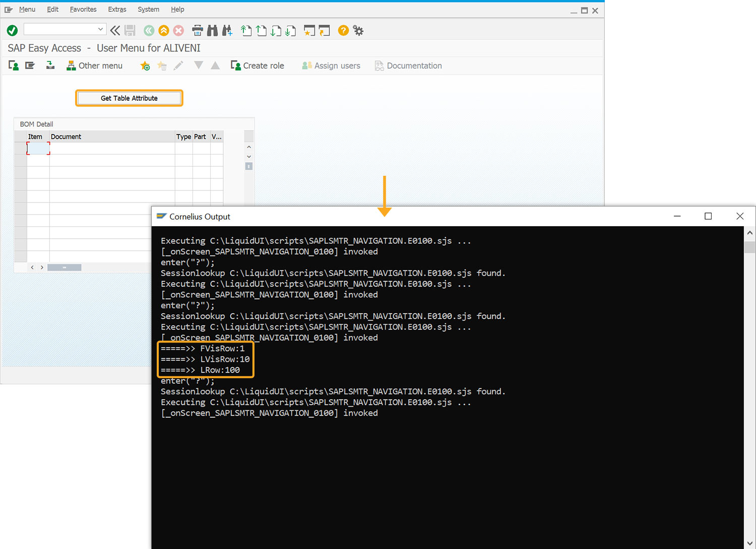Click the "FVisRow:1" console line
This screenshot has width=756, height=549.
click(x=203, y=349)
